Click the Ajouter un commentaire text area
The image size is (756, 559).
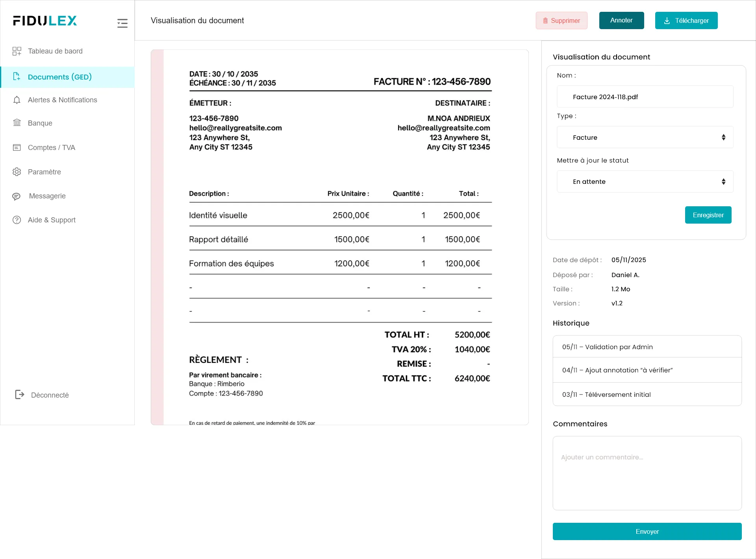click(647, 473)
